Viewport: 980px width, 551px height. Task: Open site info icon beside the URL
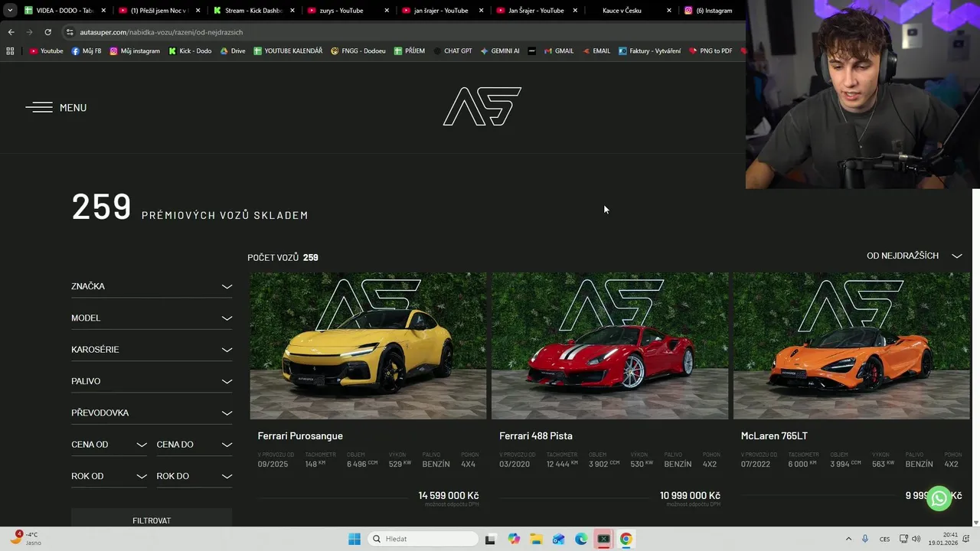coord(70,32)
